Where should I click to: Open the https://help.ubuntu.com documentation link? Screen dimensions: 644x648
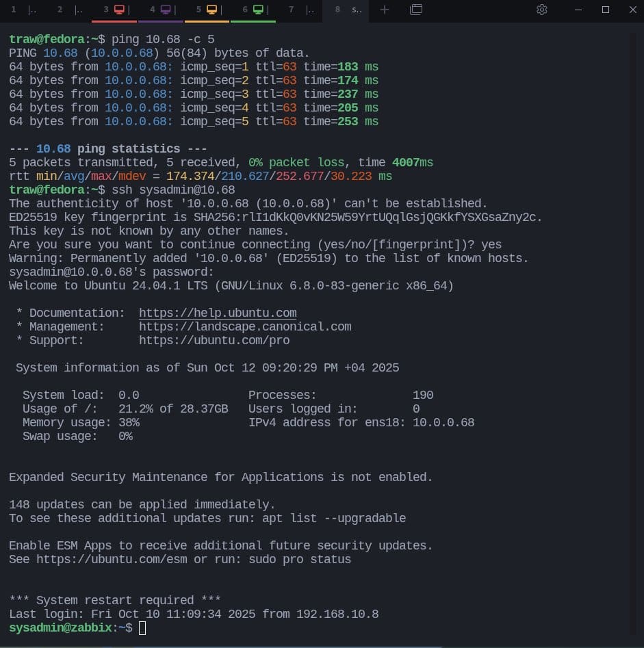point(218,313)
